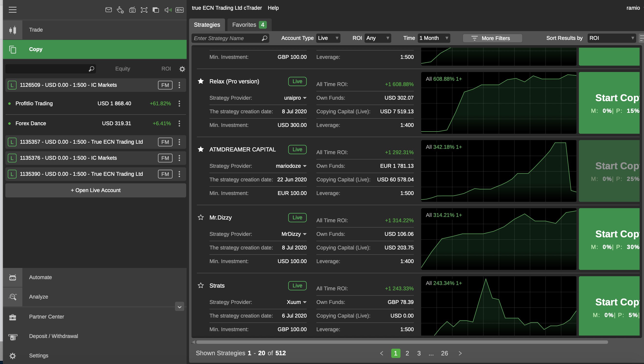This screenshot has height=364, width=644.
Task: Open the Account Type Live dropdown
Action: click(328, 38)
